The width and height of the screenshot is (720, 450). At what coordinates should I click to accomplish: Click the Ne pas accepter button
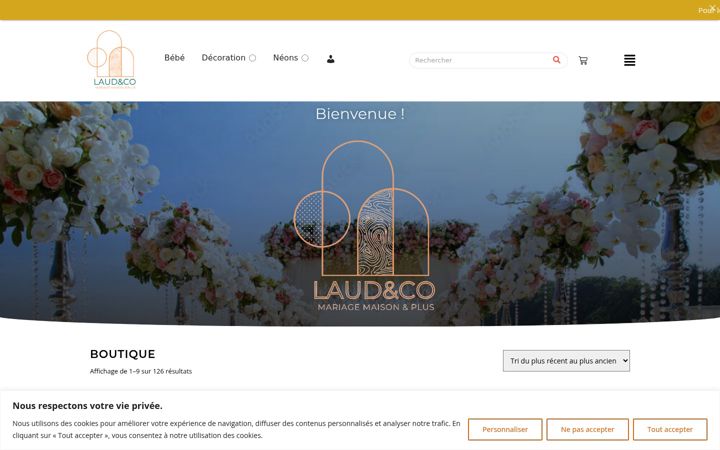[587, 429]
